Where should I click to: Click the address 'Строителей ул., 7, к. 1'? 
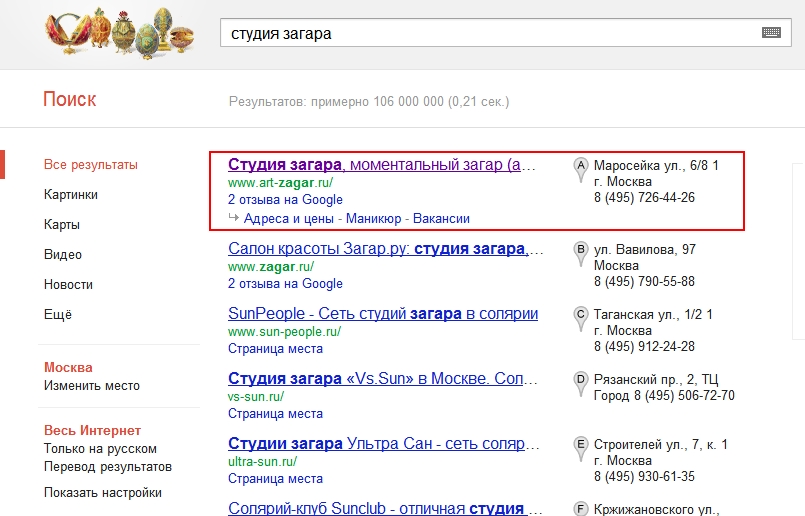coord(661,444)
